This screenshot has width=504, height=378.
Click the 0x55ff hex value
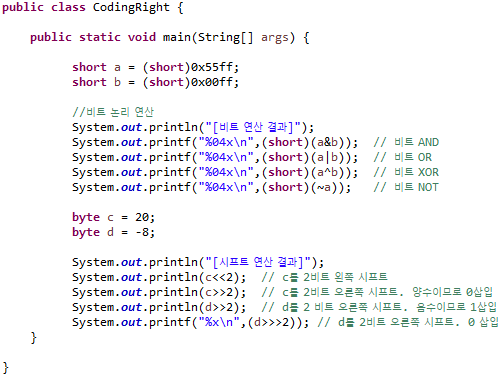212,67
